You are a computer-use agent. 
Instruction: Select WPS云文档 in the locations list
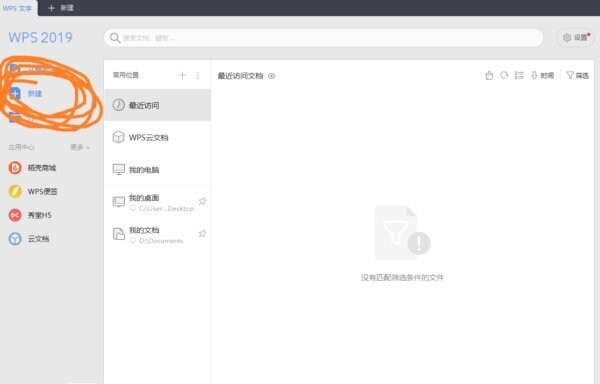pyautogui.click(x=157, y=137)
